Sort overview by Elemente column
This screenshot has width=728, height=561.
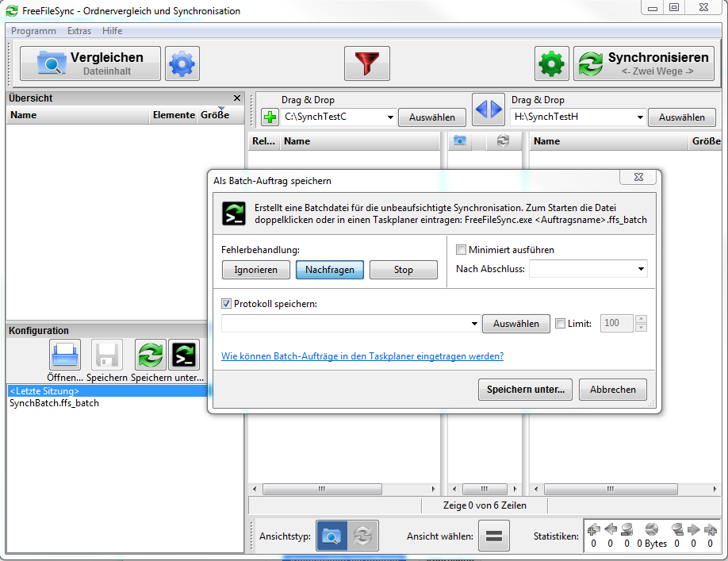click(174, 115)
